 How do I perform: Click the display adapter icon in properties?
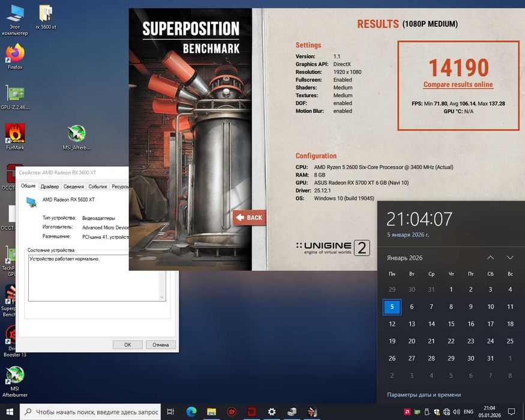coord(31,202)
